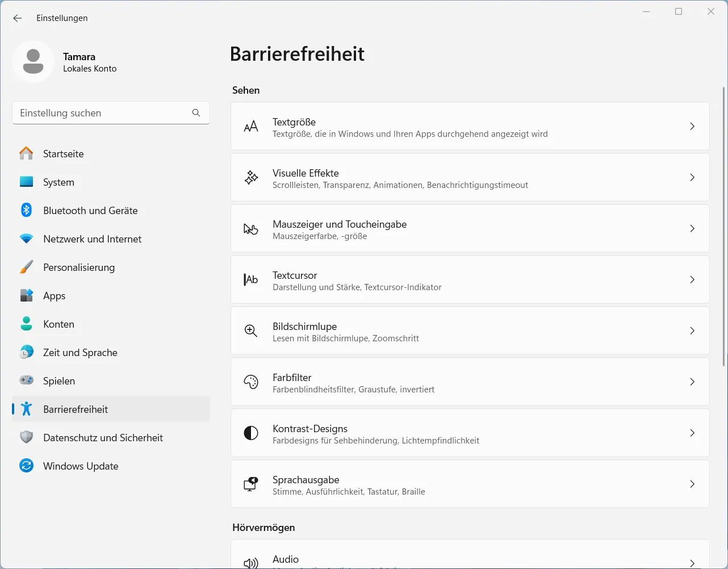Click Tamara's profile avatar

pos(33,61)
